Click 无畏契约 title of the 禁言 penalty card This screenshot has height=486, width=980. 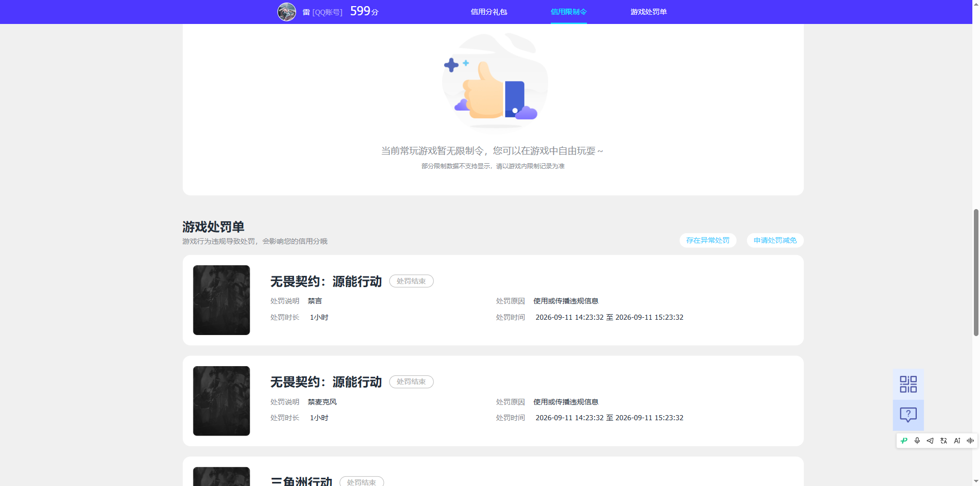[326, 282]
